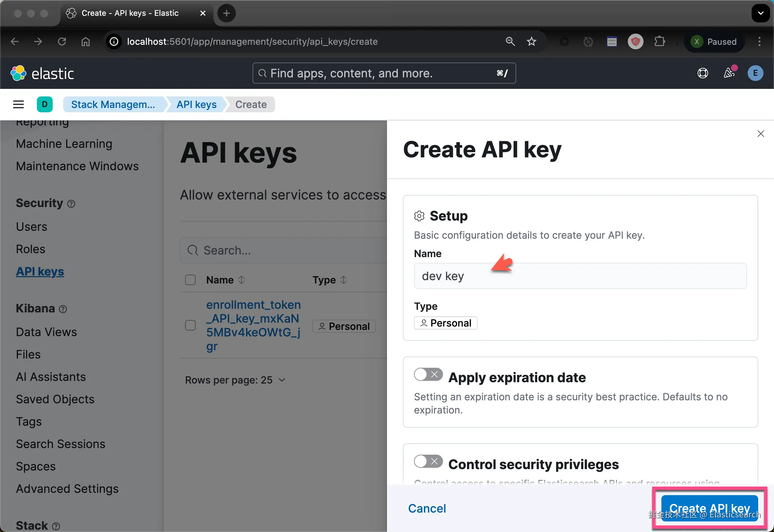
Task: Close the Create API key flyout
Action: pos(760,134)
